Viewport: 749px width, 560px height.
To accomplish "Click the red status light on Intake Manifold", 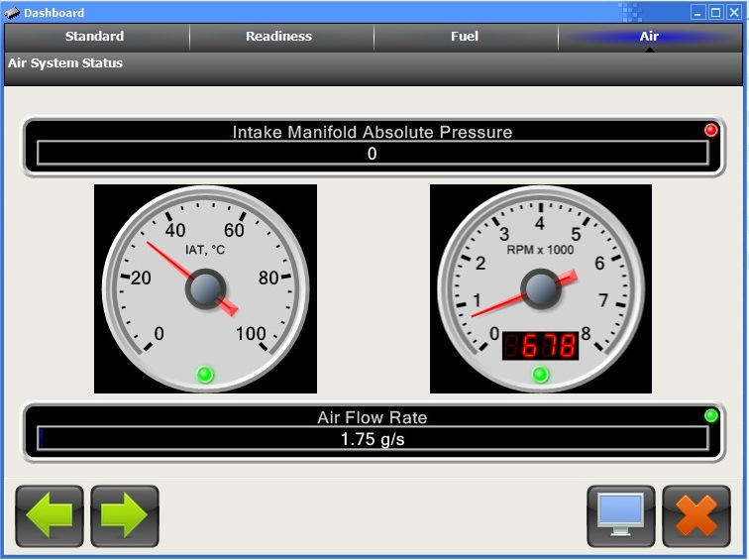I will [710, 130].
